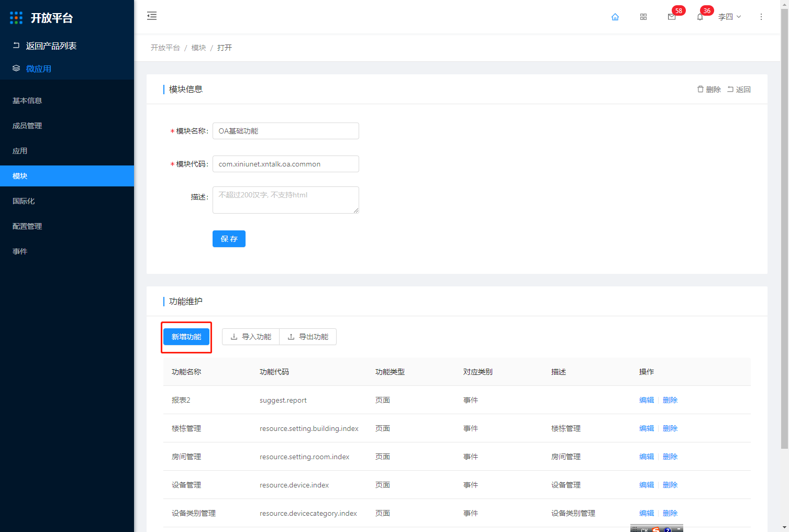789x532 pixels.
Task: Open mail messages with 58 badge
Action: coord(672,17)
